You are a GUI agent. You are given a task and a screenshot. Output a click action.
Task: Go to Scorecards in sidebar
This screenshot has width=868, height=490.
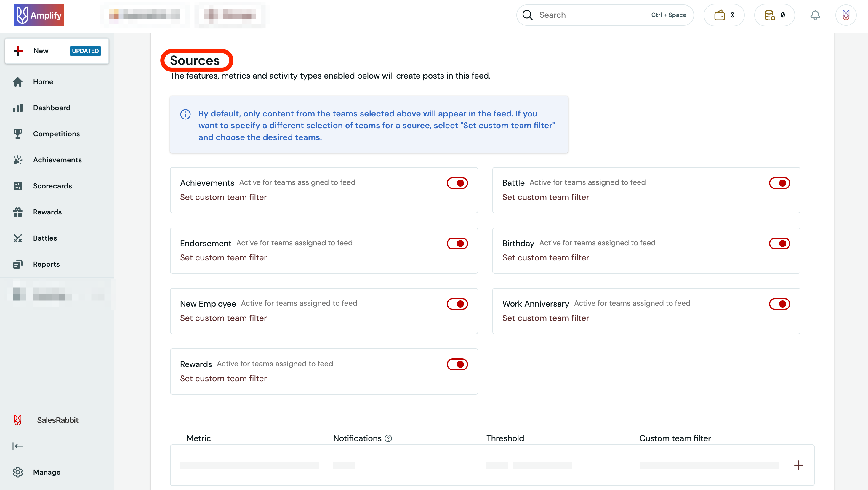[52, 186]
